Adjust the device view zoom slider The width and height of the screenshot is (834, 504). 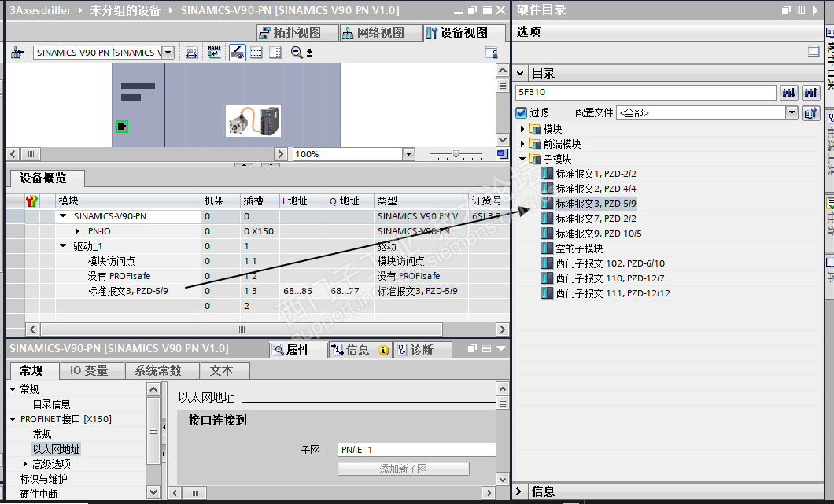pos(456,155)
